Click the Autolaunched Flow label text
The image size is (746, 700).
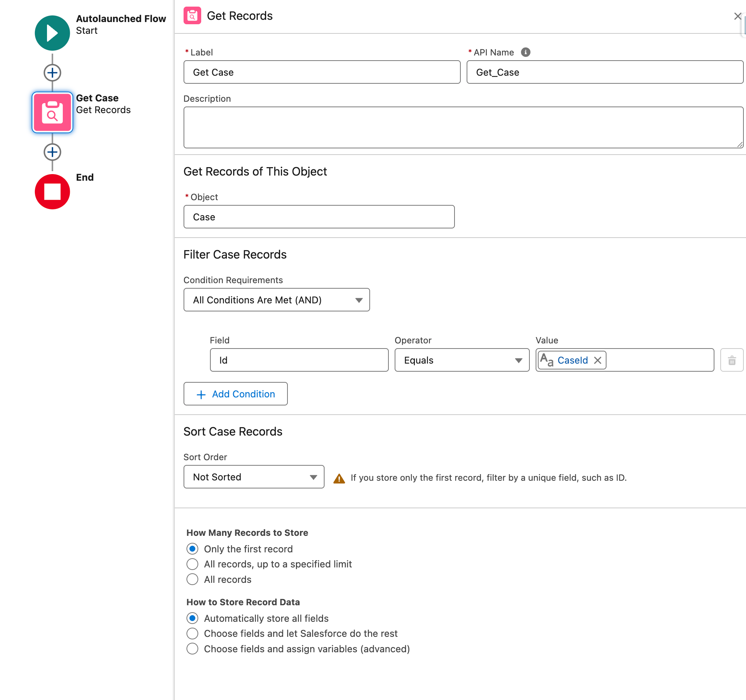(121, 19)
